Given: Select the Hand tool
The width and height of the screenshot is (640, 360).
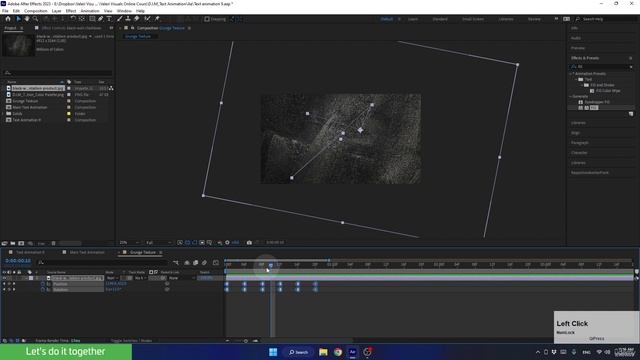Looking at the screenshot, I should pyautogui.click(x=27, y=19).
